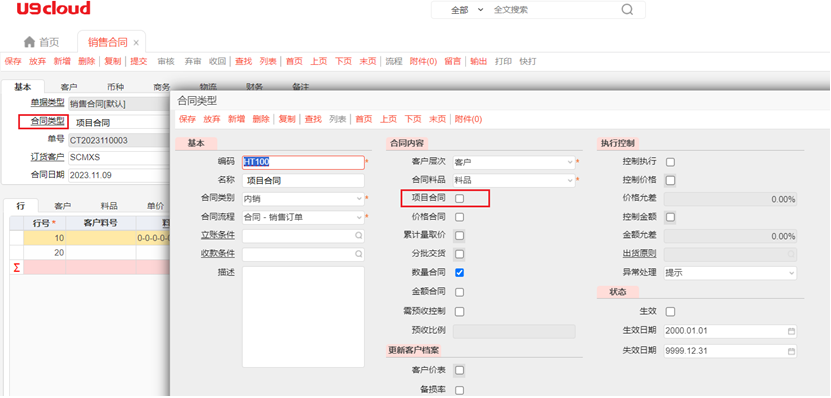Select the 料品 tab above the grid
The height and width of the screenshot is (398, 831).
coord(109,206)
